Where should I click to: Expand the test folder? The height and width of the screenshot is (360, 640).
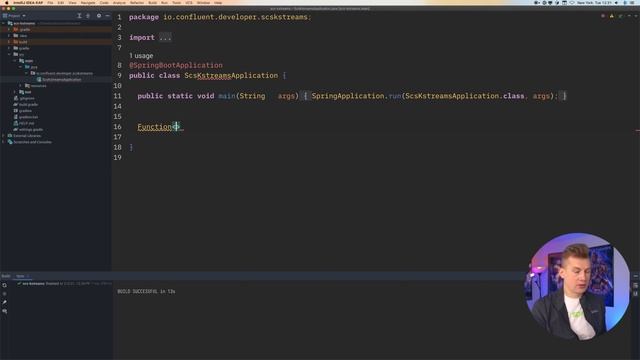pos(15,92)
